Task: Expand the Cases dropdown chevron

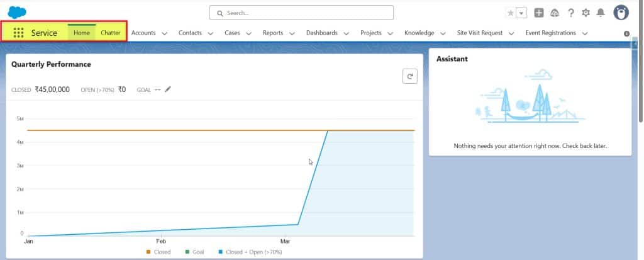Action: (248, 34)
